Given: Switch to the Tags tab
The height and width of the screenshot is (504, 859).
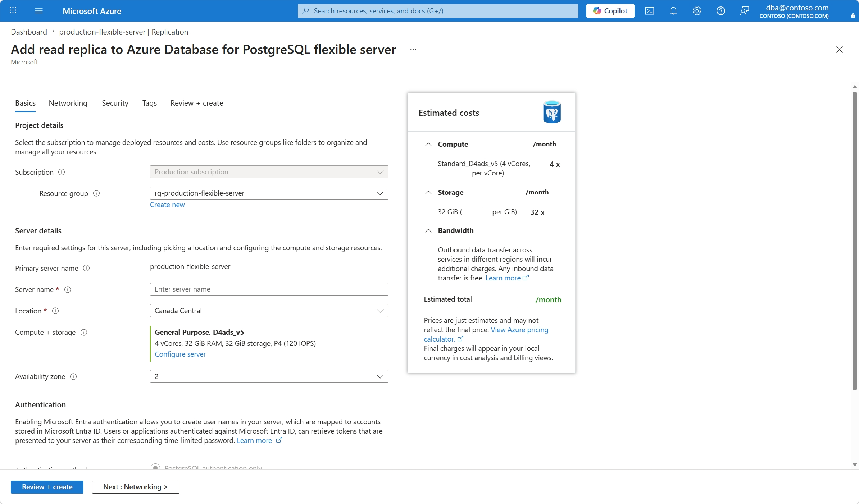Looking at the screenshot, I should (x=150, y=103).
